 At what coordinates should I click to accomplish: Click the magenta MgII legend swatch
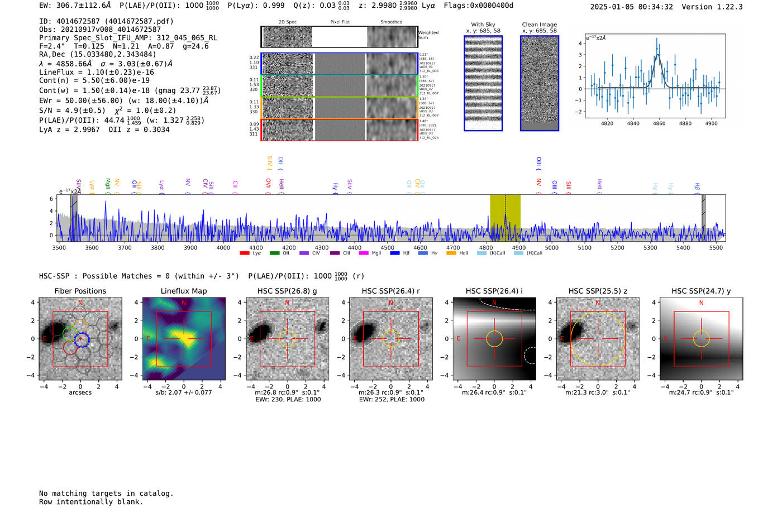pos(364,253)
